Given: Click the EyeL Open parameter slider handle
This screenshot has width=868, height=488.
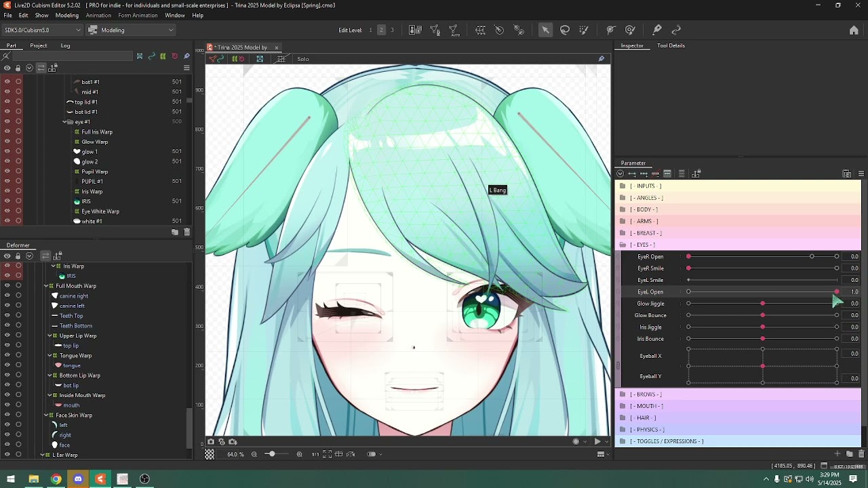Looking at the screenshot, I should point(836,292).
